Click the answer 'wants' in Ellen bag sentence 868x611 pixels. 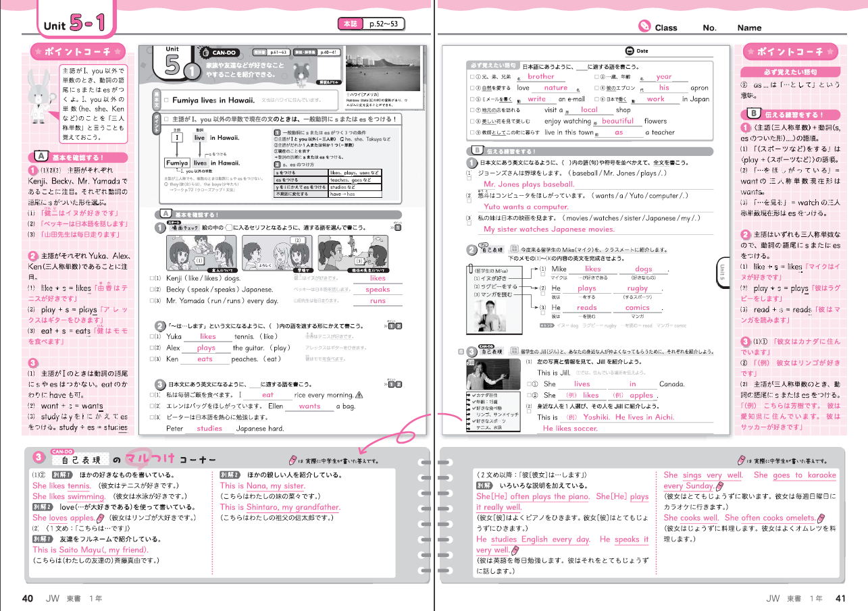309,406
